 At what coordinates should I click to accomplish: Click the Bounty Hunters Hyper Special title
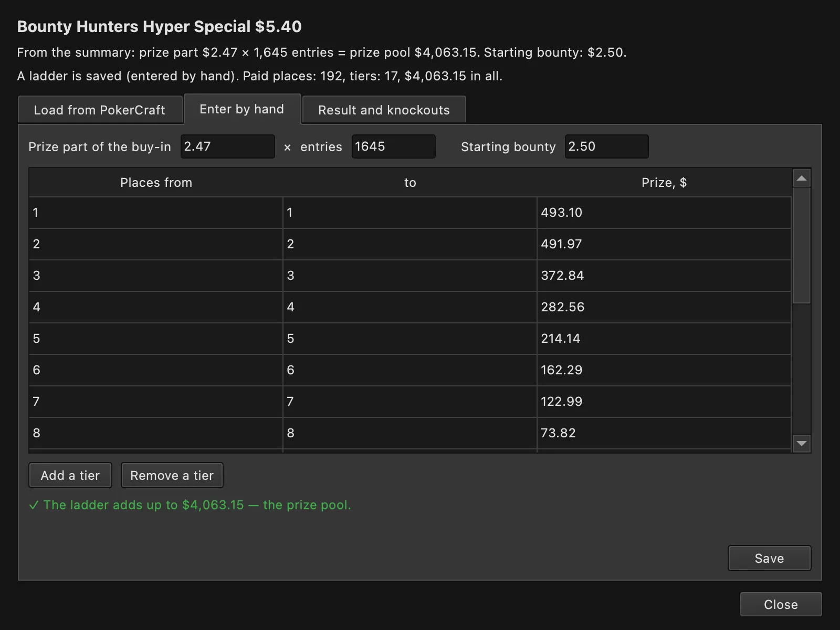pyautogui.click(x=160, y=27)
